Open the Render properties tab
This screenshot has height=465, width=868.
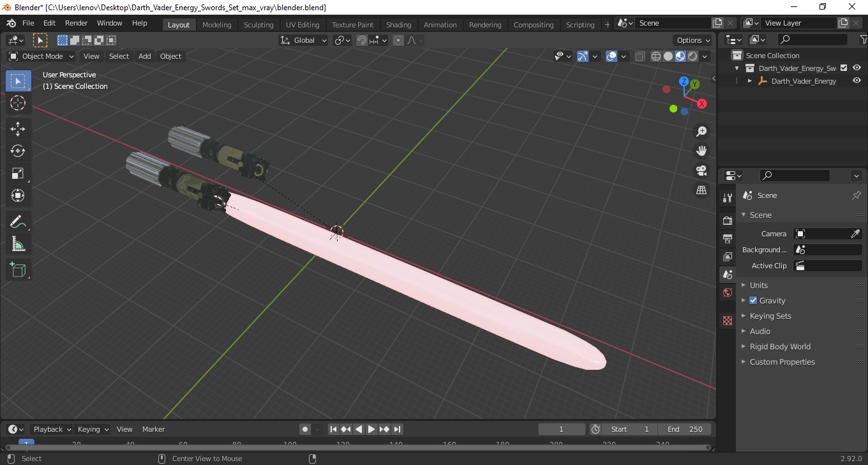coord(727,221)
